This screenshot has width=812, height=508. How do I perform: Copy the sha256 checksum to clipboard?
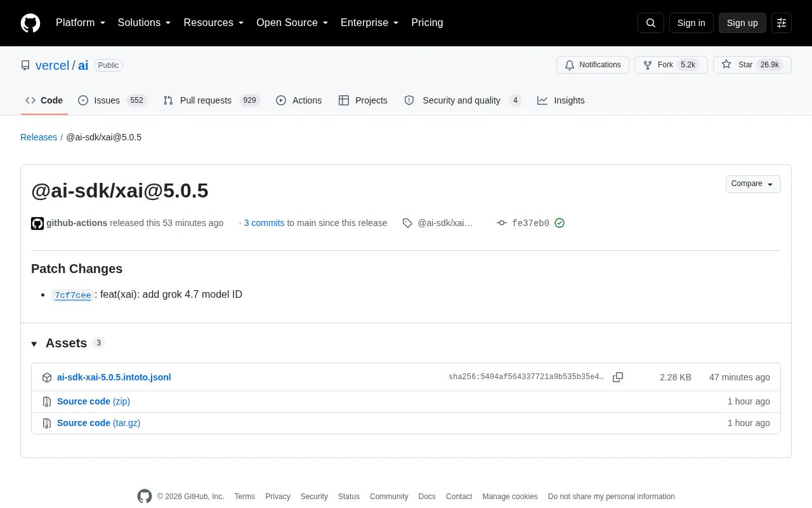pyautogui.click(x=618, y=377)
